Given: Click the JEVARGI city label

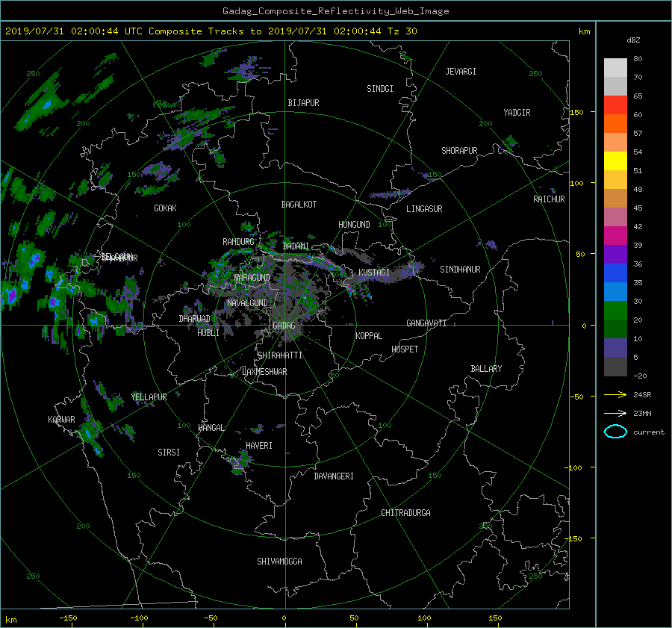Looking at the screenshot, I should (x=461, y=72).
